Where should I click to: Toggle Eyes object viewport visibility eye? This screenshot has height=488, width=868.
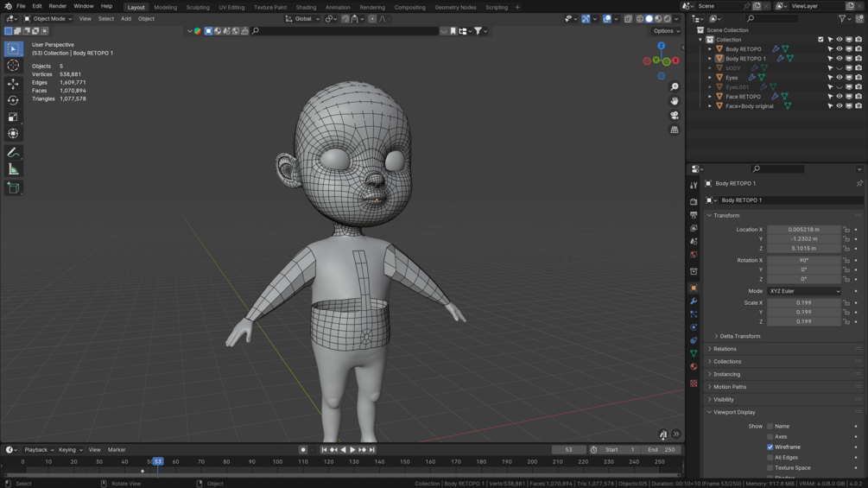(839, 78)
